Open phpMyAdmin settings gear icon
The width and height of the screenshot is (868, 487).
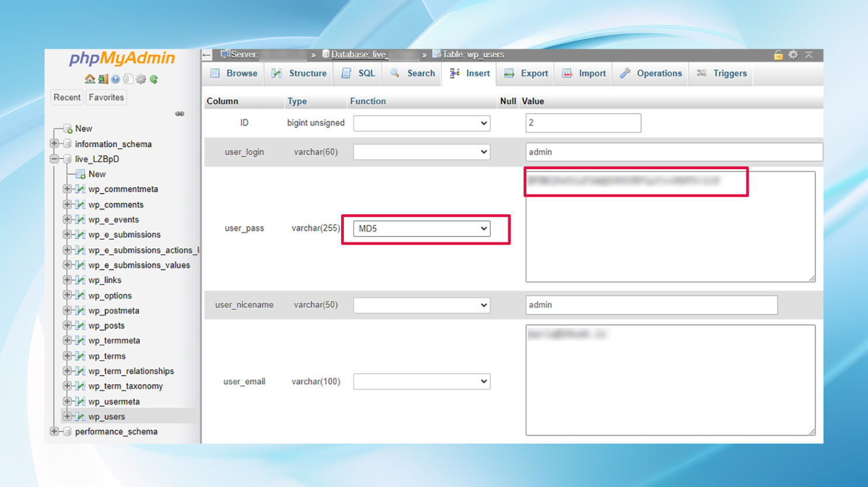click(141, 79)
